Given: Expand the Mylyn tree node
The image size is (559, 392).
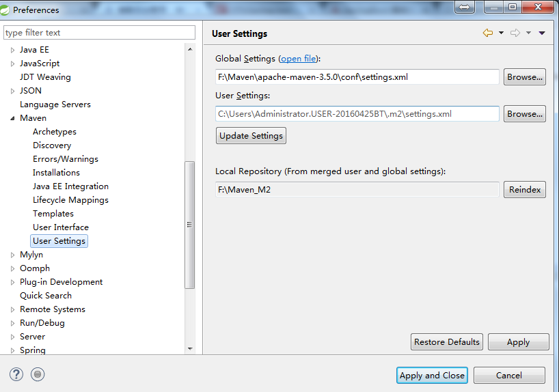Looking at the screenshot, I should tap(12, 255).
